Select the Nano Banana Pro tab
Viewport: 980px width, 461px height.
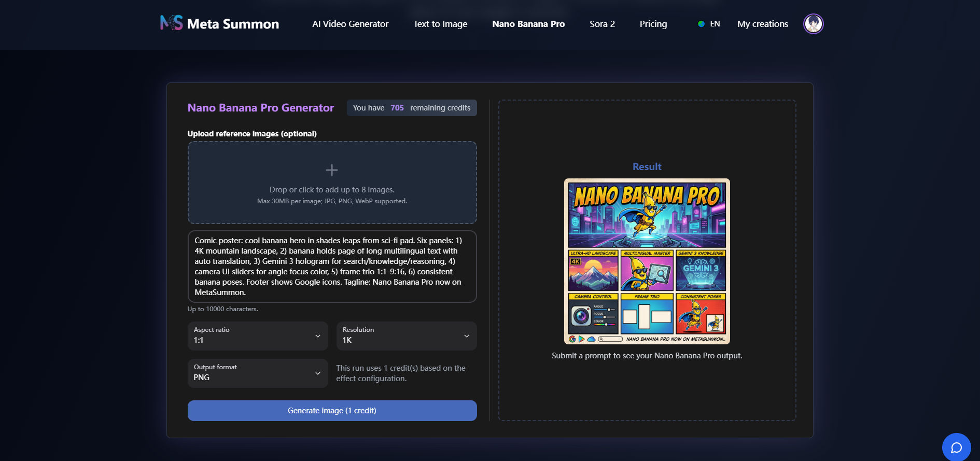pos(528,24)
